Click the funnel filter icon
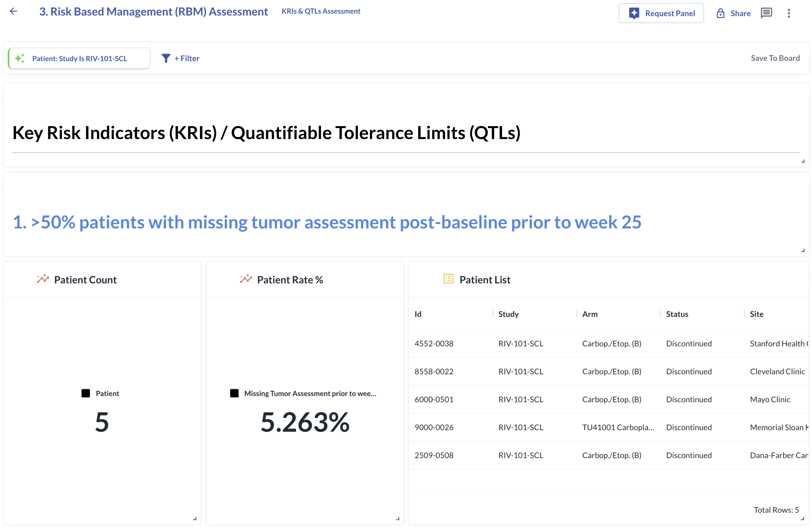Image resolution: width=812 pixels, height=527 pixels. [x=166, y=58]
